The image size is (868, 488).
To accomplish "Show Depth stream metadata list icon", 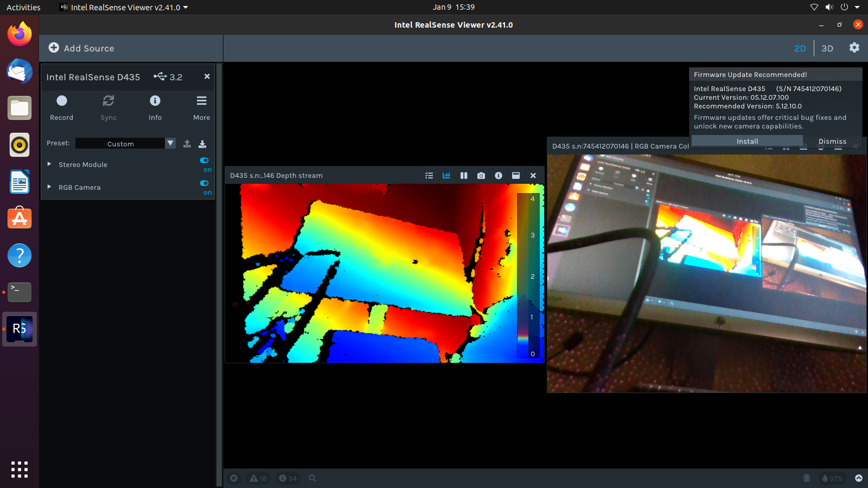I will [429, 175].
